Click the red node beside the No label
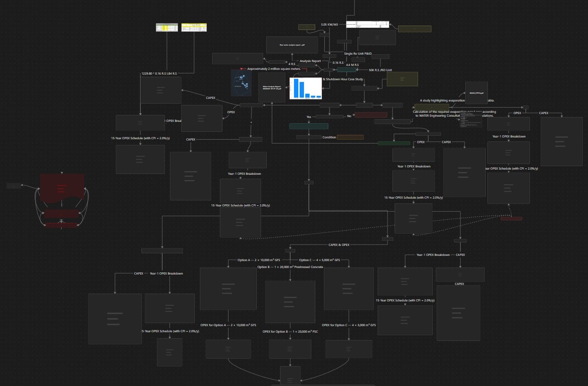The width and height of the screenshot is (588, 386). point(371,115)
